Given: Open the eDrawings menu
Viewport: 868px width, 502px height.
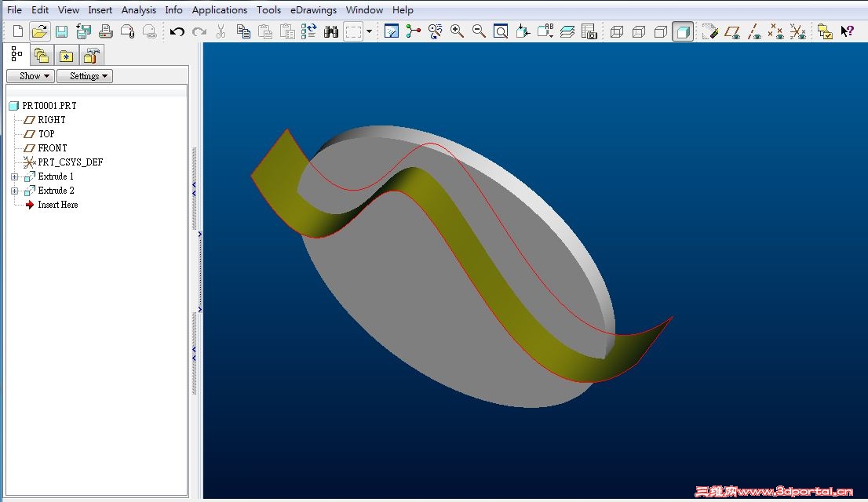Looking at the screenshot, I should pyautogui.click(x=313, y=10).
